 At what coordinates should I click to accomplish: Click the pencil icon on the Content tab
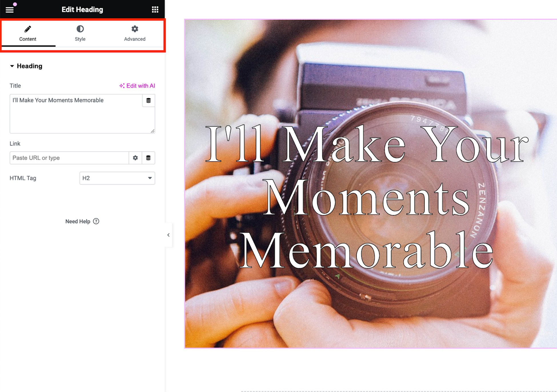click(28, 29)
